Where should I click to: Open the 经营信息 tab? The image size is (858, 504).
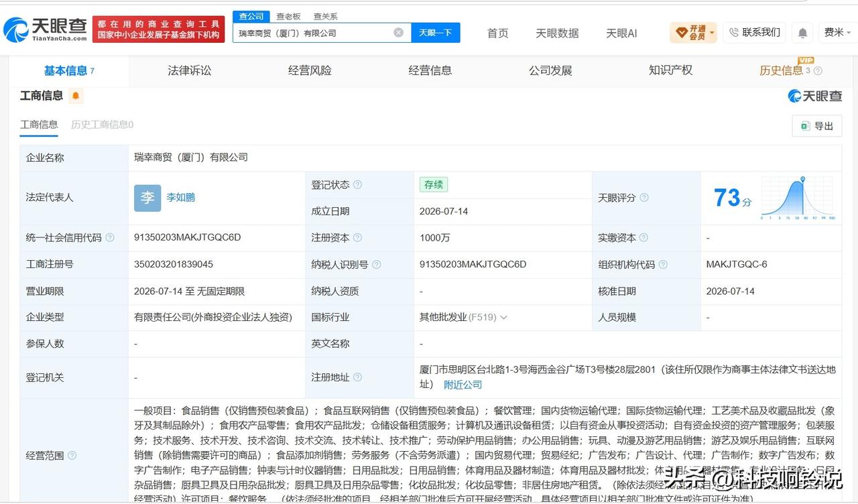[430, 70]
